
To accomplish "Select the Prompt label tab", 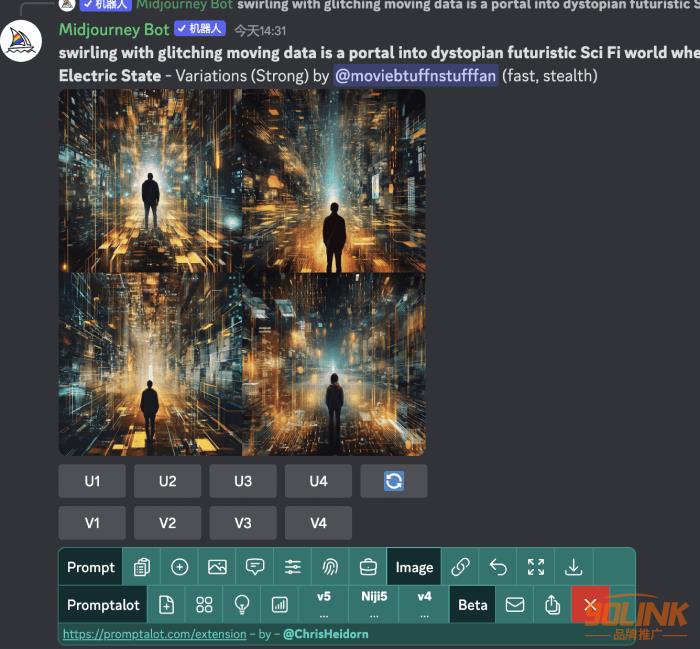I will click(91, 567).
